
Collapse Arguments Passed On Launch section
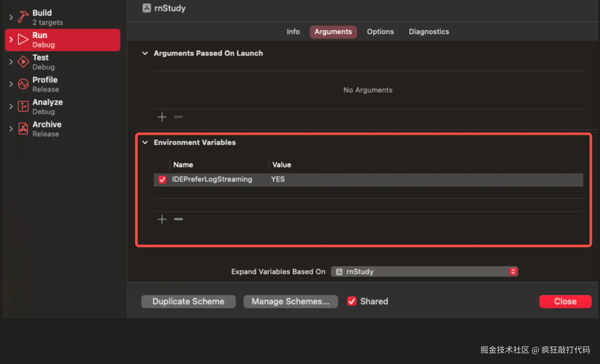point(145,53)
